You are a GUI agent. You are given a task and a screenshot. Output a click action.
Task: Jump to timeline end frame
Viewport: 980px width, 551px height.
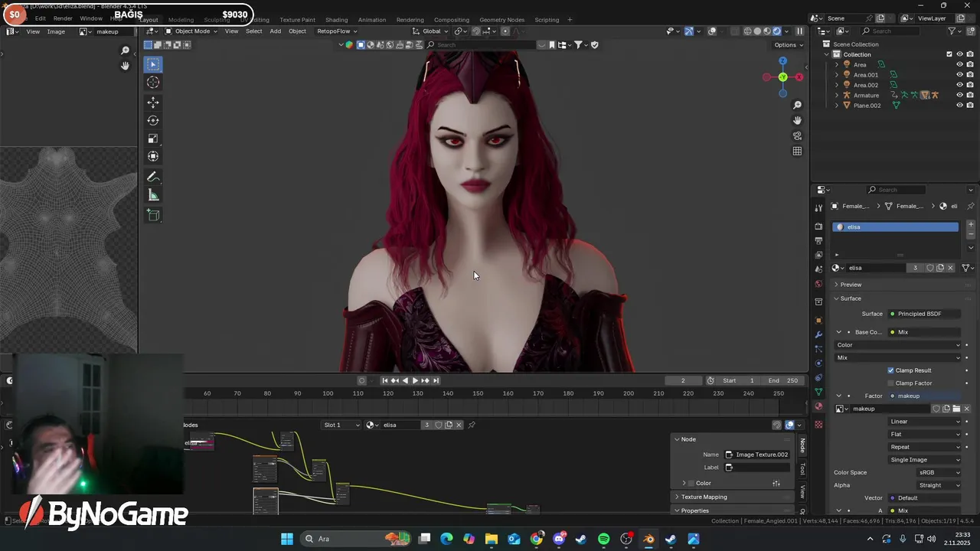[436, 380]
